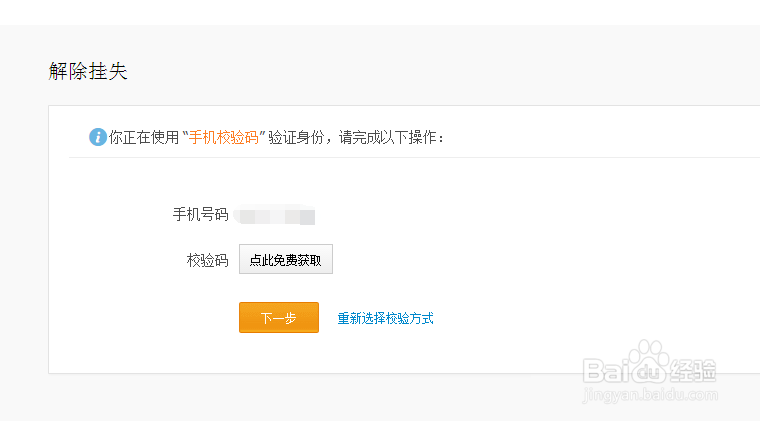Viewport: 760px width, 421px height.
Task: Click the 手机号码 field label
Action: (x=200, y=215)
